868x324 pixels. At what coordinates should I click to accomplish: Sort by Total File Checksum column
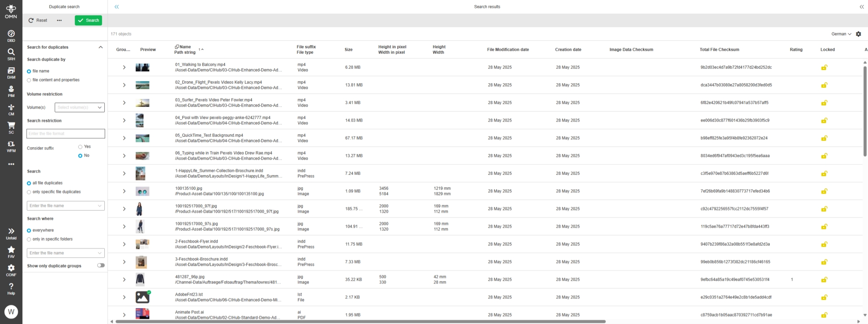click(x=719, y=50)
